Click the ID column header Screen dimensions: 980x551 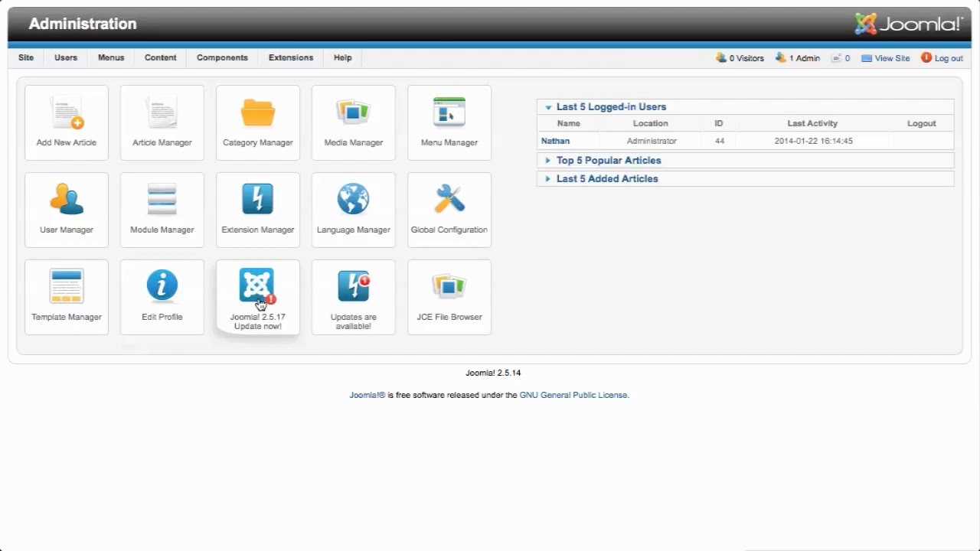(719, 123)
